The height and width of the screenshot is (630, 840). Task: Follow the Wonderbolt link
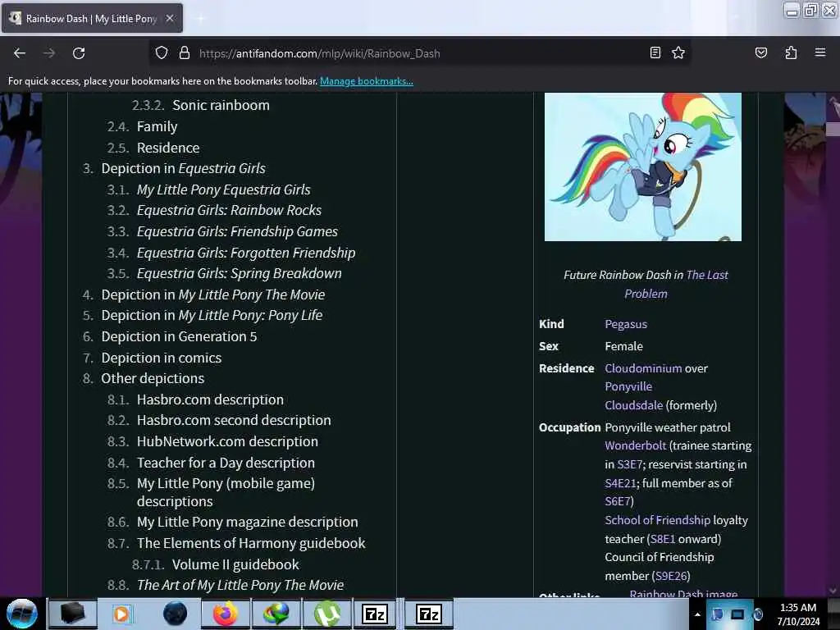[x=636, y=445]
